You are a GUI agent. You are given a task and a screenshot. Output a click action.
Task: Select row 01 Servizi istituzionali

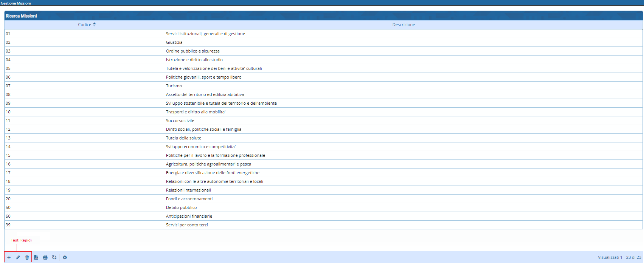tap(205, 34)
